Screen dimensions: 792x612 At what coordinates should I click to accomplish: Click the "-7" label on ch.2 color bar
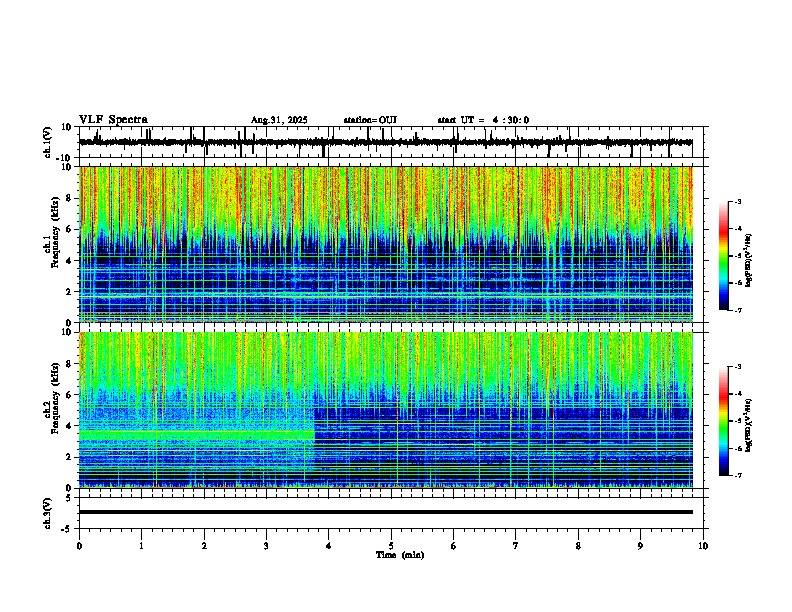pyautogui.click(x=737, y=475)
